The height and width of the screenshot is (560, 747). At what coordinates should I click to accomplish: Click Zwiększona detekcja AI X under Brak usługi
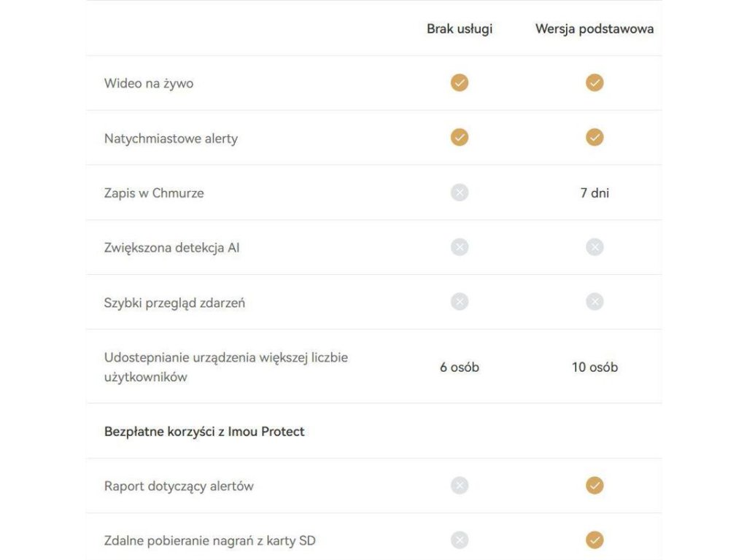click(x=460, y=248)
